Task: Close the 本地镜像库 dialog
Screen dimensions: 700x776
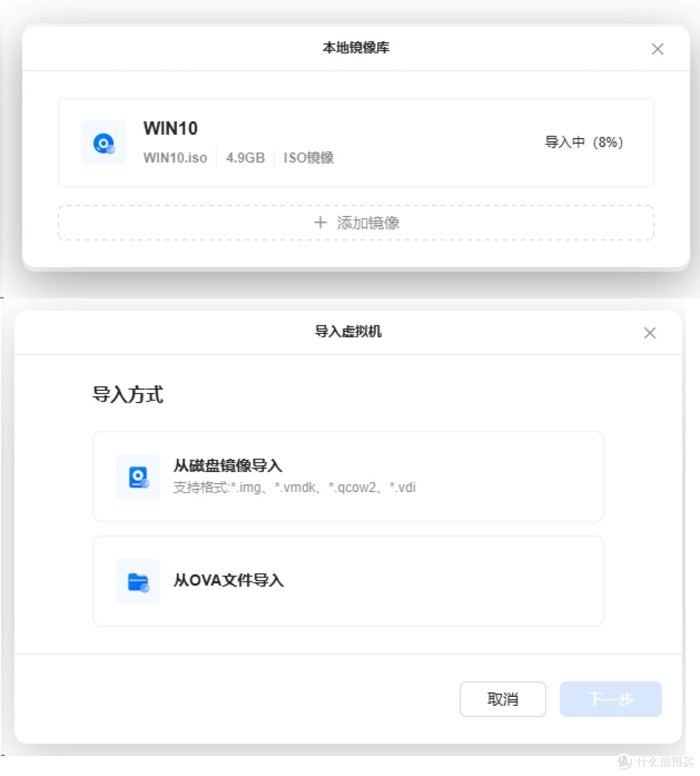Action: 657,49
